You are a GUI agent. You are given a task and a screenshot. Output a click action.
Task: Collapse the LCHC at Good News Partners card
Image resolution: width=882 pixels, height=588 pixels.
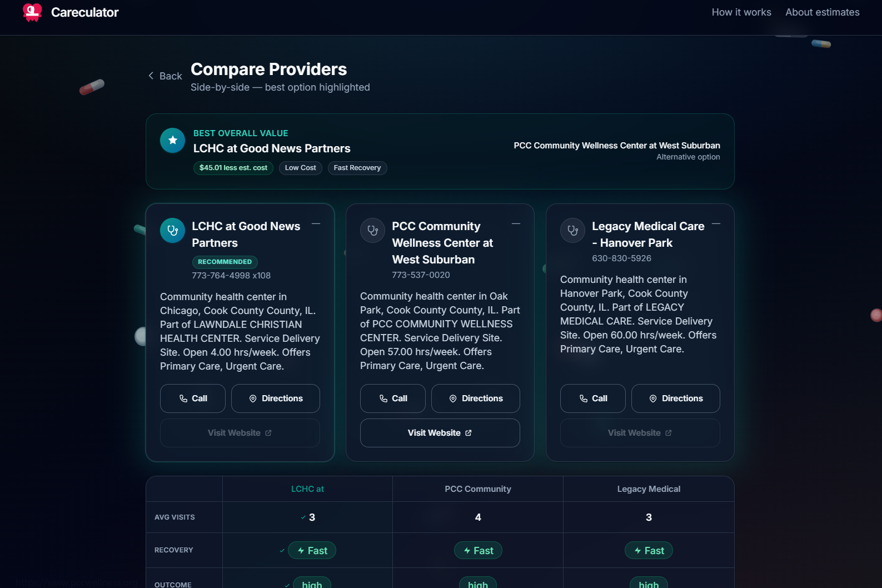[316, 224]
